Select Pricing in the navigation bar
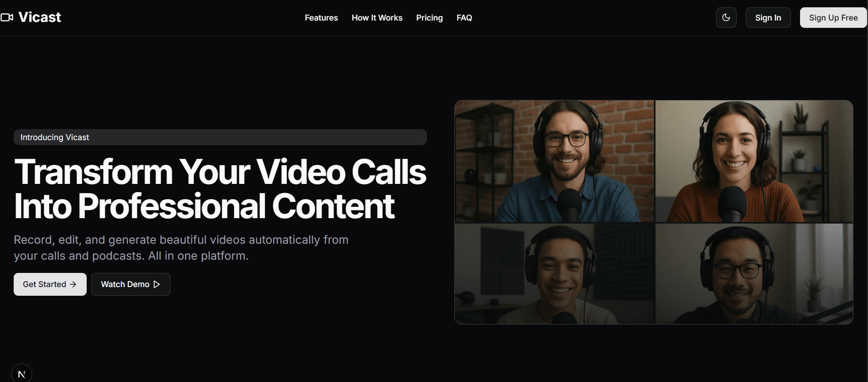Viewport: 868px width, 382px height. pyautogui.click(x=429, y=18)
